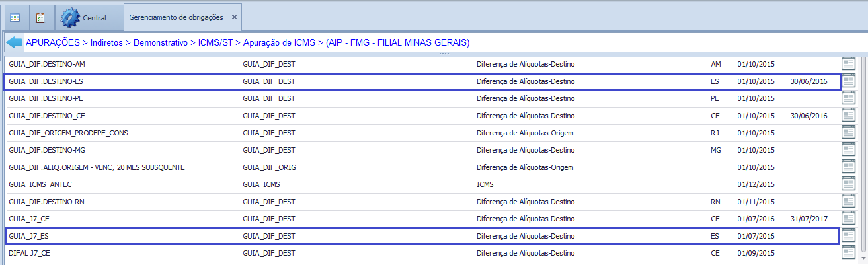Image resolution: width=868 pixels, height=265 pixels.
Task: Click 01/07/2016 date in the GUIA_J7_CE row
Action: click(x=756, y=219)
